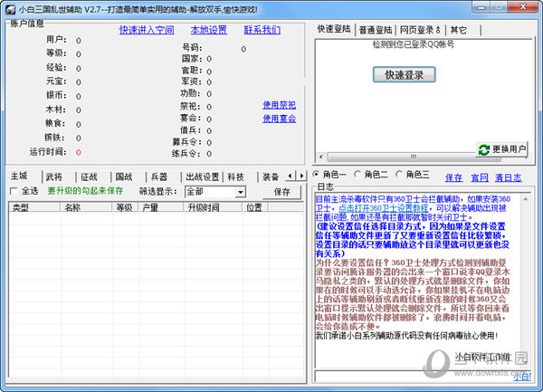The height and width of the screenshot is (392, 543).
Task: Open the 快速进入空间 link
Action: [147, 30]
